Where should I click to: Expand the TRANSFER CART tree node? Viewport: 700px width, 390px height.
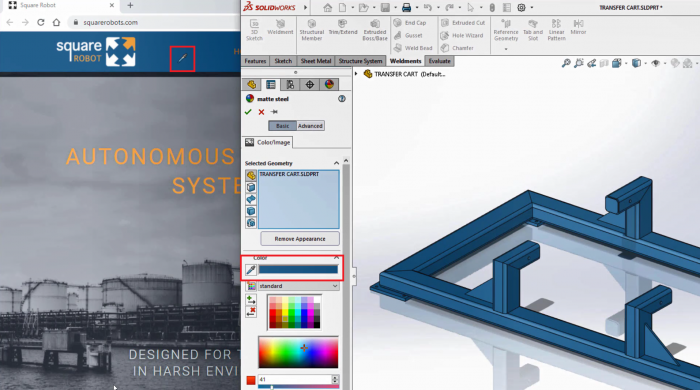[356, 74]
